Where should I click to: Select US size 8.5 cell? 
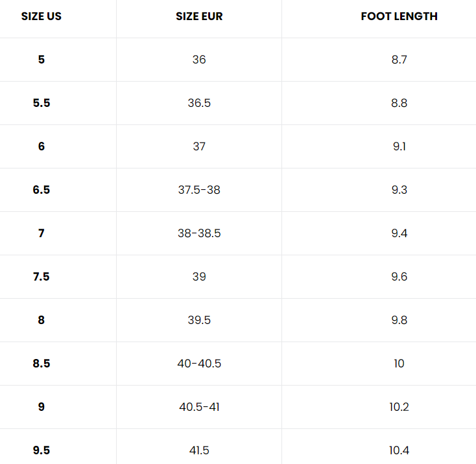pyautogui.click(x=42, y=364)
